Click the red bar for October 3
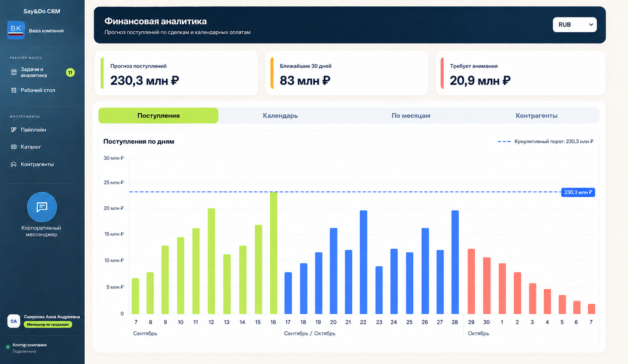The image size is (628, 364). [x=533, y=299]
